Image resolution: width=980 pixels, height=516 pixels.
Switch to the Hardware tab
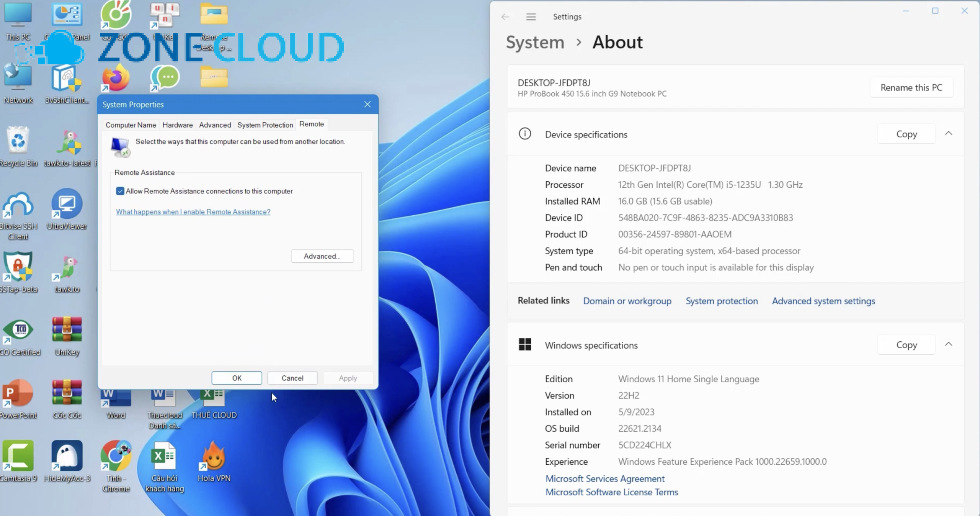(178, 125)
